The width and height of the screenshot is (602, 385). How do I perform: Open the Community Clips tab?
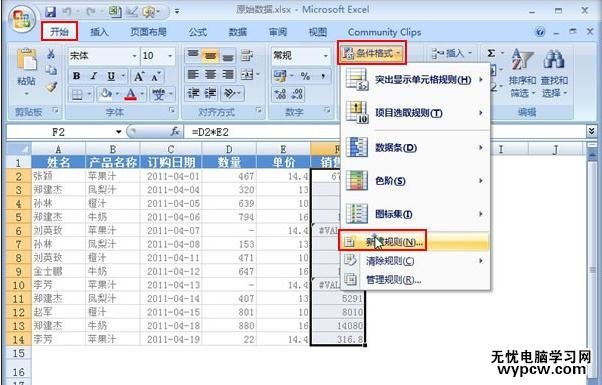[x=384, y=32]
